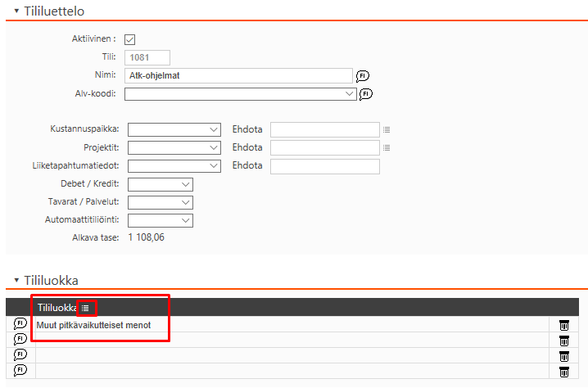
Task: Click the Liiketapahtumatiedot Ehdota input field
Action: tap(324, 166)
